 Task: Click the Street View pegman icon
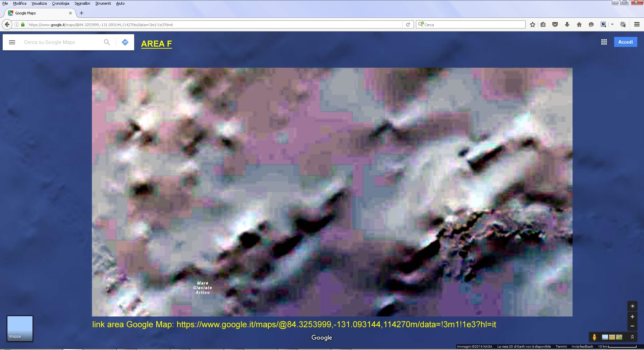(594, 337)
